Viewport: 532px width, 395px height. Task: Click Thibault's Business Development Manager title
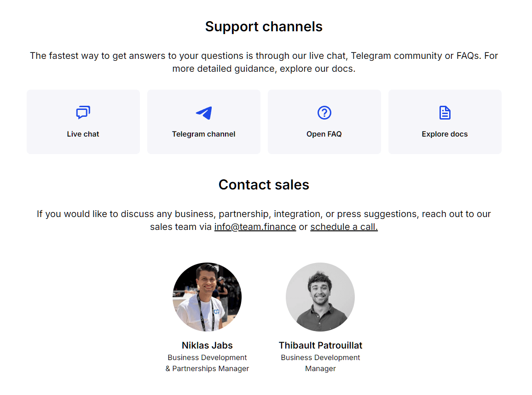tap(320, 363)
